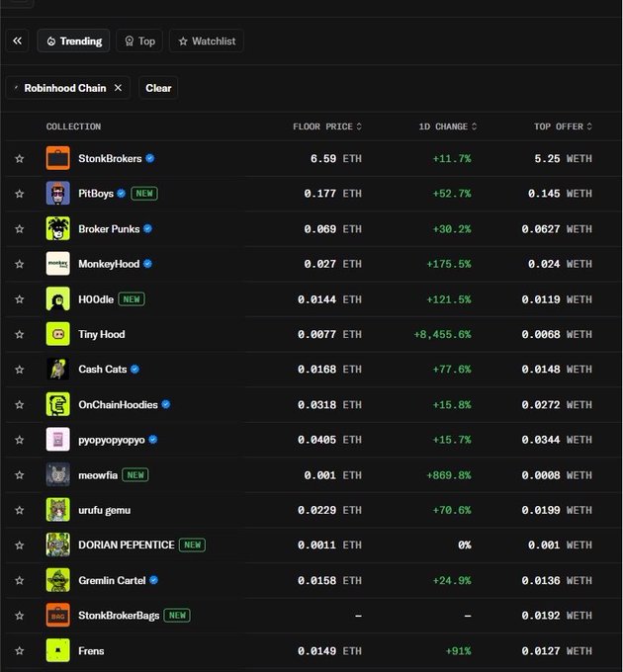Open pyopyopyopyo collection avatar
The width and height of the screenshot is (623, 672).
[x=58, y=440]
